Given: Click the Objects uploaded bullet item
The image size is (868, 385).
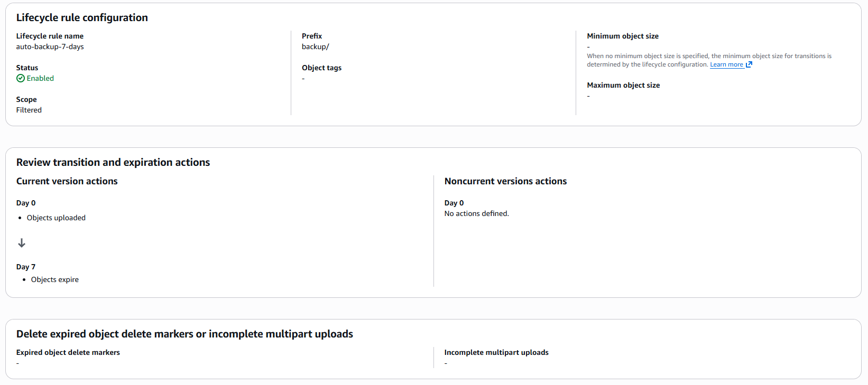Looking at the screenshot, I should pyautogui.click(x=56, y=218).
